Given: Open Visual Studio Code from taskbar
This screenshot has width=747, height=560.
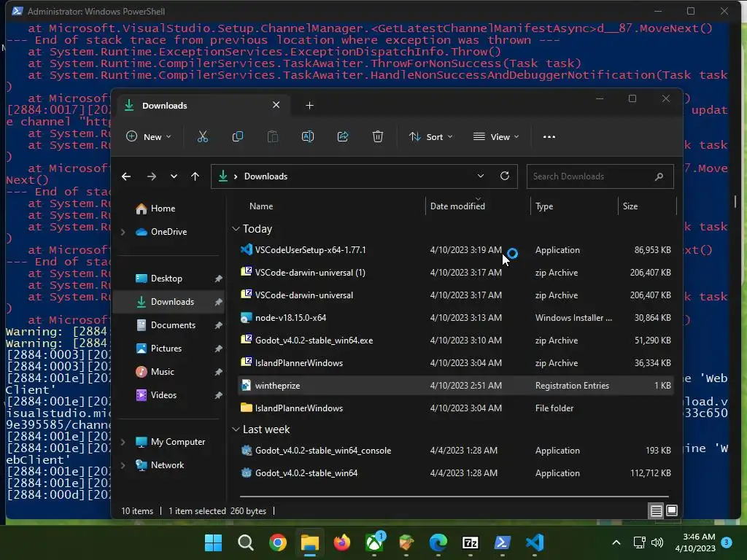Looking at the screenshot, I should tap(535, 542).
